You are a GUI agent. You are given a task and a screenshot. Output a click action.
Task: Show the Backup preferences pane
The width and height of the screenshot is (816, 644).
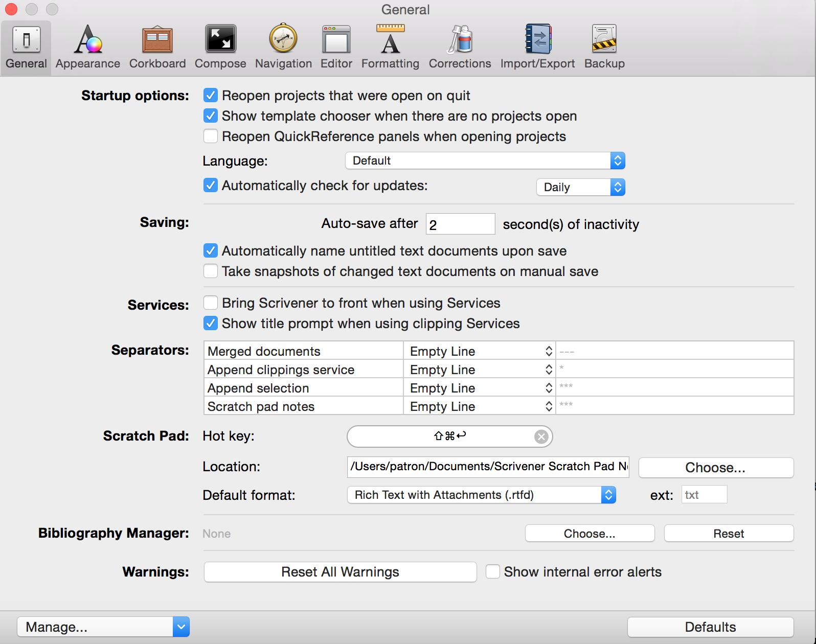(604, 47)
